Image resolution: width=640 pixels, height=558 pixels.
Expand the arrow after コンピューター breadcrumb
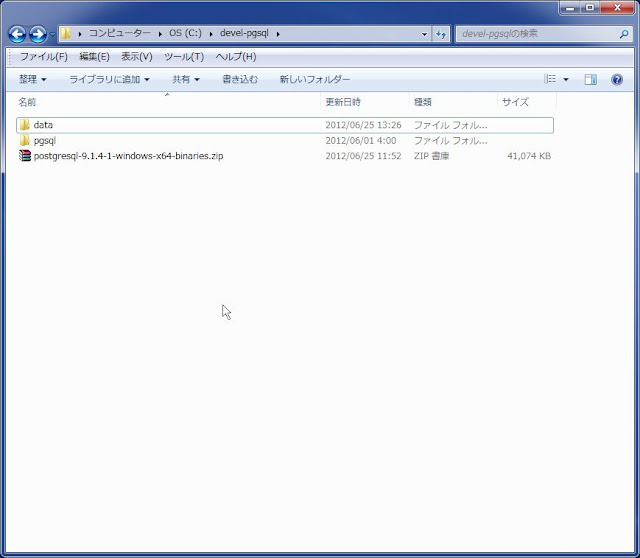tap(160, 34)
